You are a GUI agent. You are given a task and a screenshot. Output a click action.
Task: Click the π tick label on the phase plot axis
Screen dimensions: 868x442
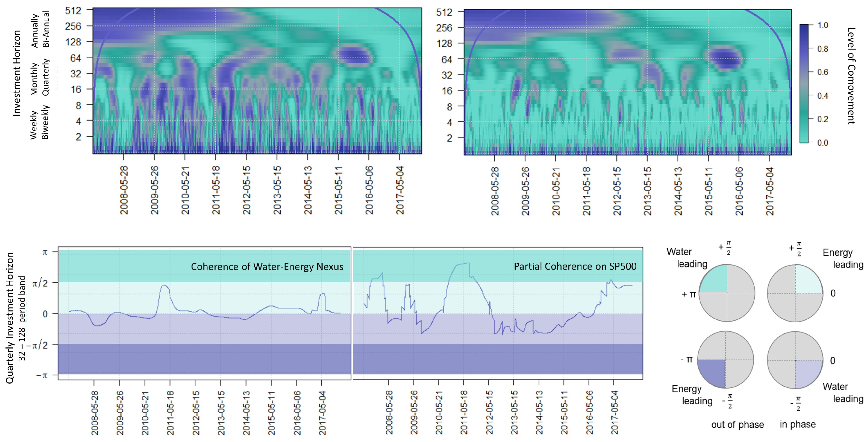[x=44, y=252]
